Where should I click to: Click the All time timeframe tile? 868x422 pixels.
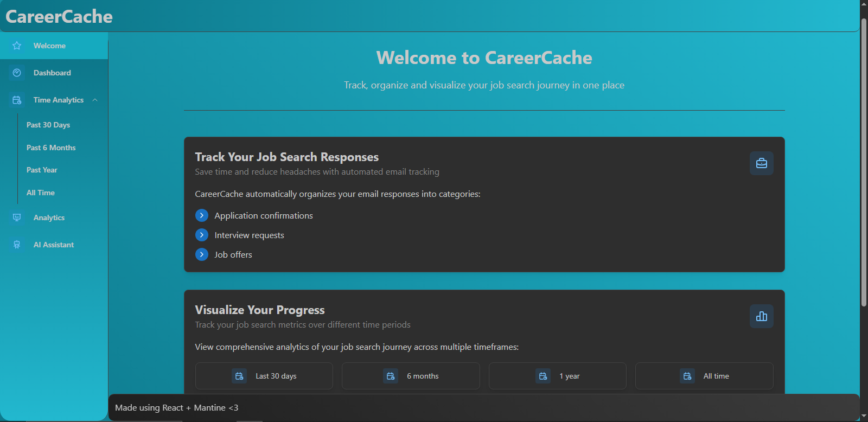click(704, 376)
